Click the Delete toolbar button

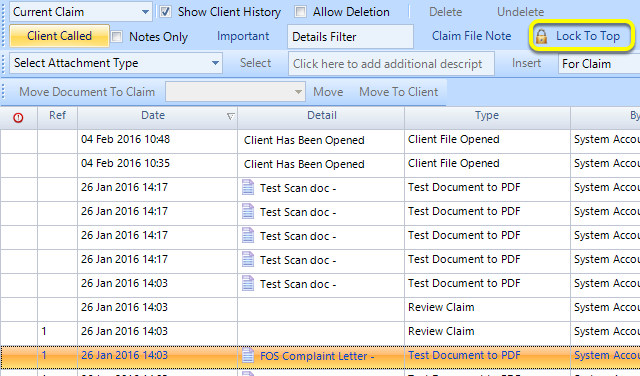pyautogui.click(x=445, y=12)
